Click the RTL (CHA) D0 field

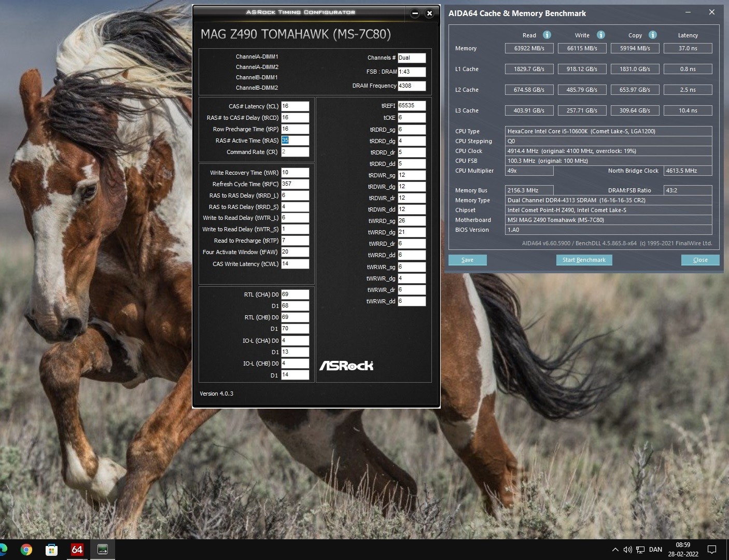(x=295, y=295)
